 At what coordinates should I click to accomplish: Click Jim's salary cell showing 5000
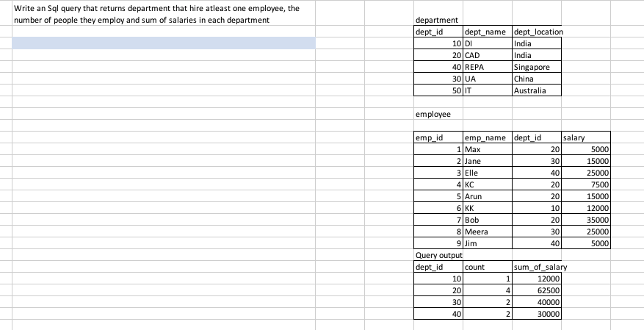click(586, 244)
